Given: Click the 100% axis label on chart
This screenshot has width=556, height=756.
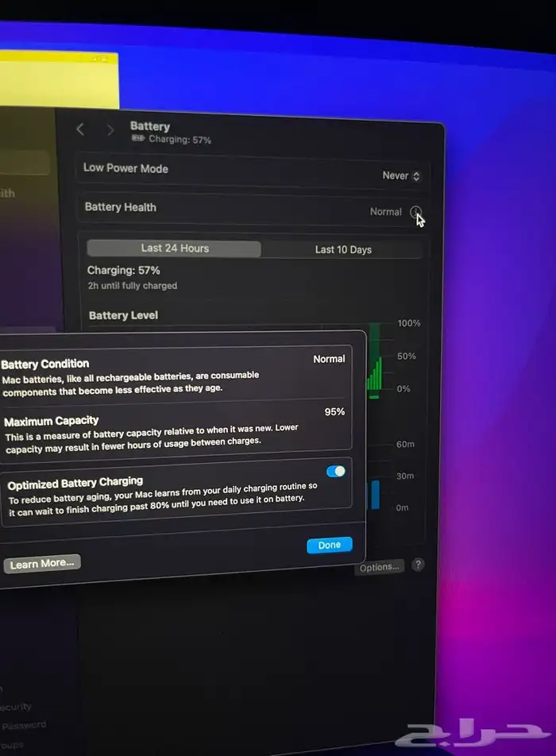Looking at the screenshot, I should 408,323.
